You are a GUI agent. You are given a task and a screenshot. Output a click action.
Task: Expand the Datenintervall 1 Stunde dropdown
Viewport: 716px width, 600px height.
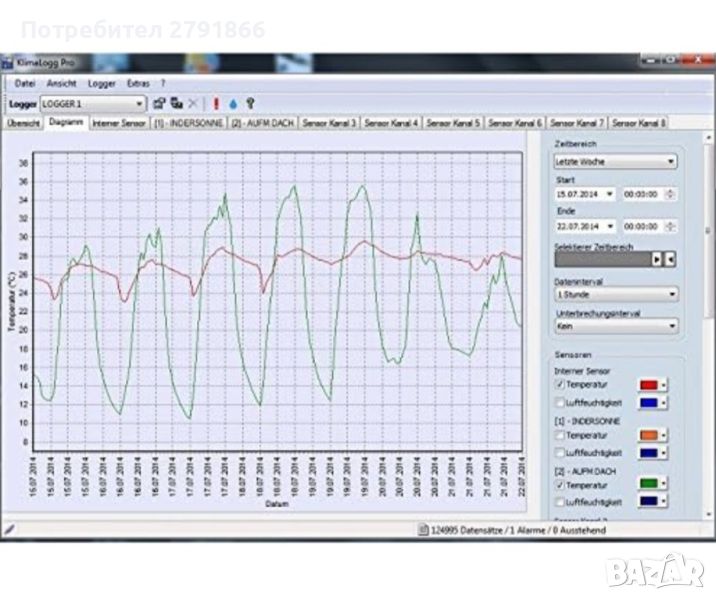[x=615, y=294]
